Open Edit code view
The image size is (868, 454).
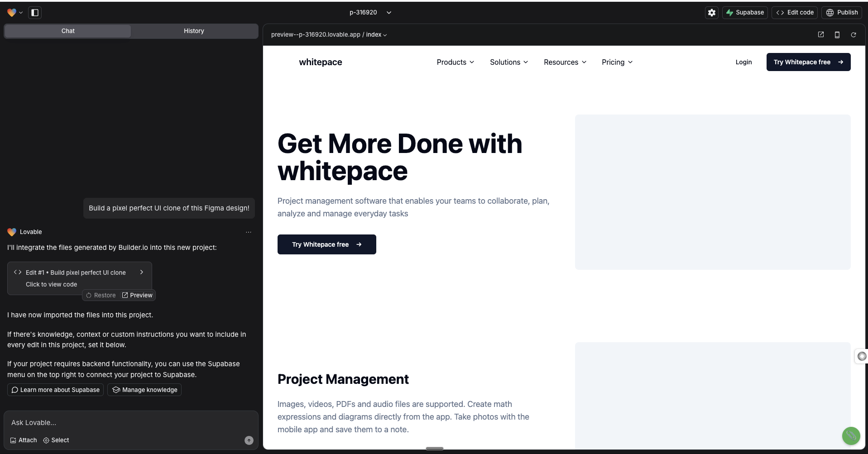tap(794, 12)
